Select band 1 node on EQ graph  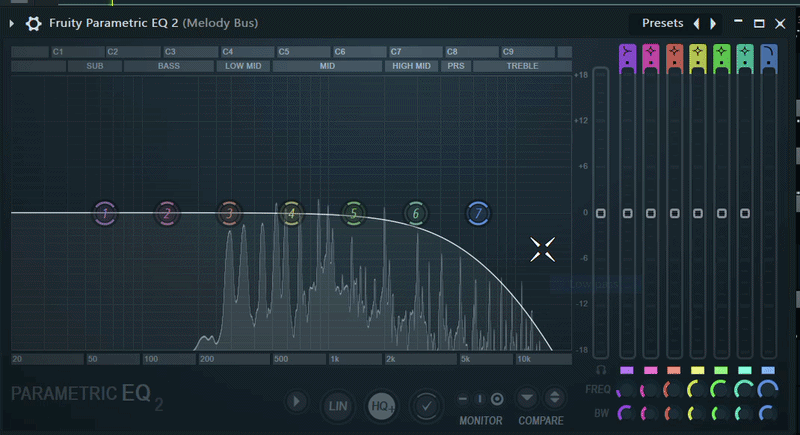pos(105,213)
